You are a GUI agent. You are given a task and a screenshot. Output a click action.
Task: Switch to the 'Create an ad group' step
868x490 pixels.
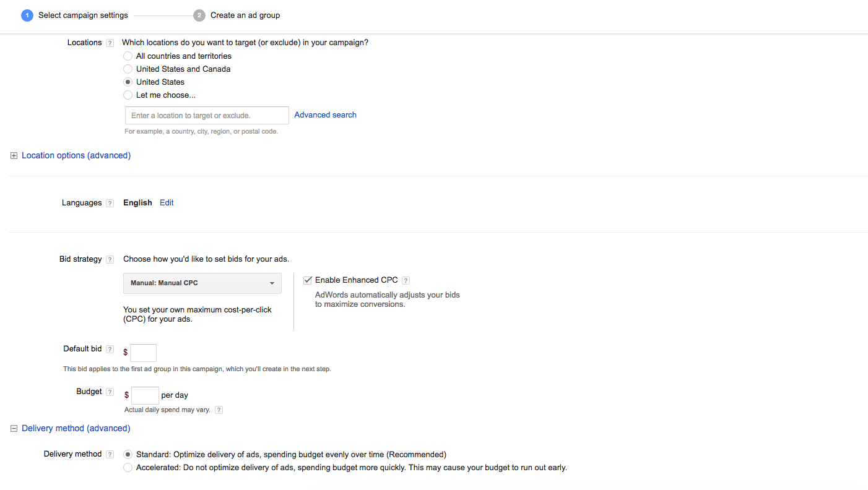coord(245,15)
